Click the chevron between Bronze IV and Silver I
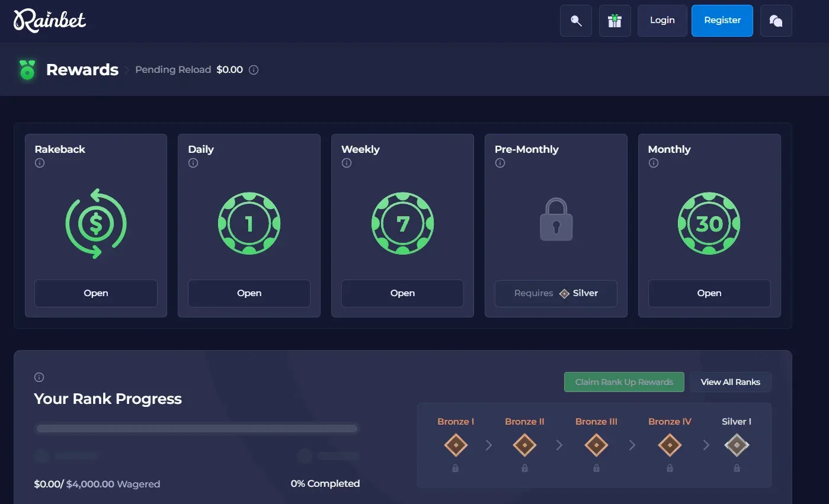The image size is (829, 504). (x=705, y=445)
